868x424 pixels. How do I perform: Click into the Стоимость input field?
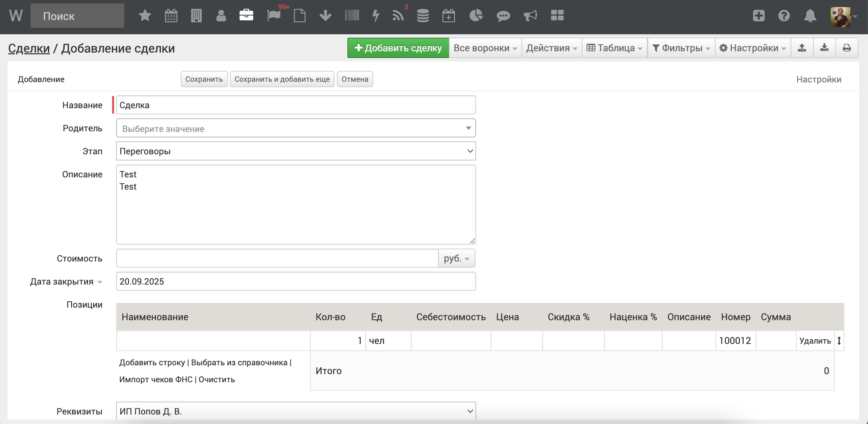click(x=277, y=258)
